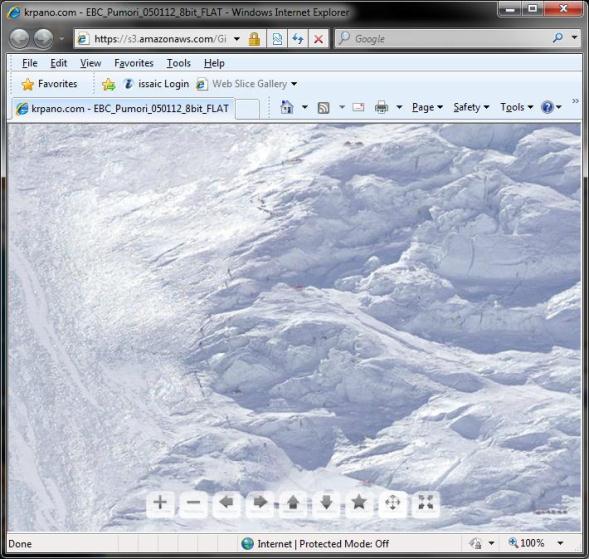Expand the Page dropdown menu

coord(427,107)
